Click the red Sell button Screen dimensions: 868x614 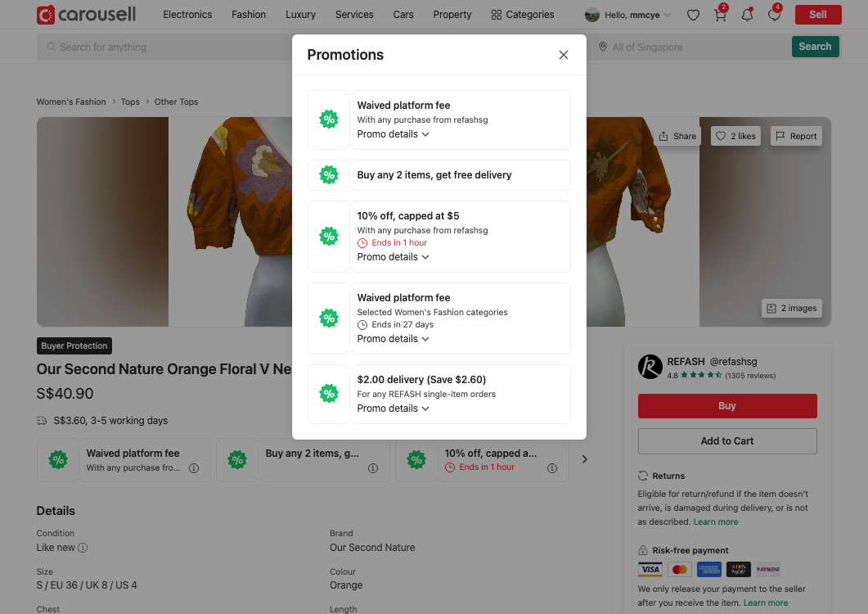click(x=818, y=15)
